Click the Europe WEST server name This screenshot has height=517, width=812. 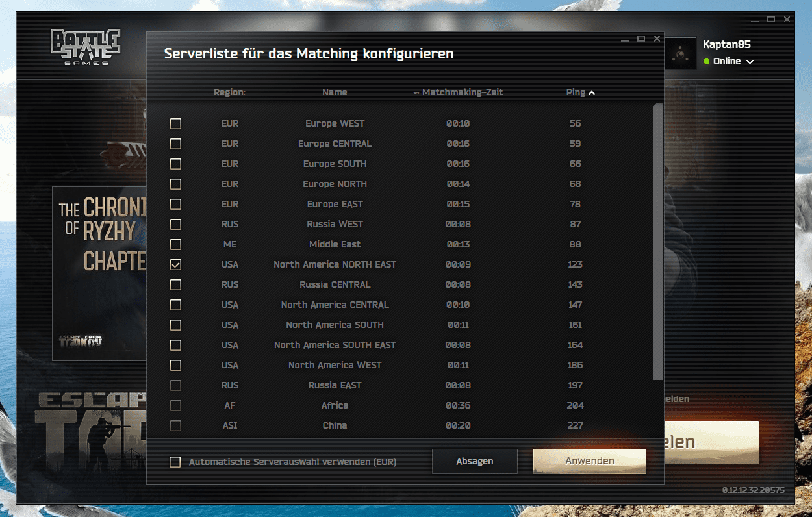335,123
